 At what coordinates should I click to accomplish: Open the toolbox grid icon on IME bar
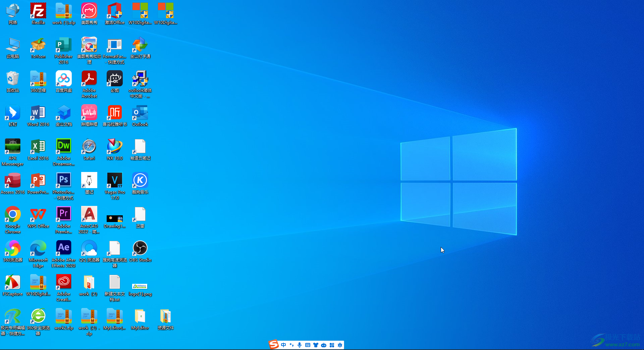coord(332,345)
